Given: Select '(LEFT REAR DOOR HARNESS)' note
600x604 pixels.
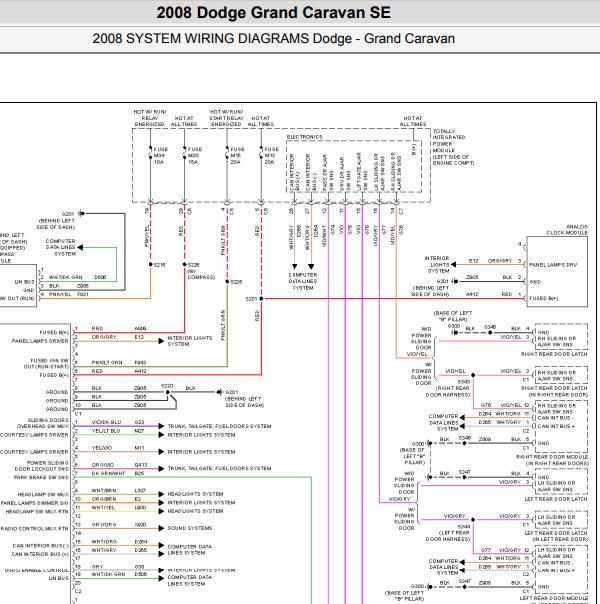Looking at the screenshot, I should 447,536.
